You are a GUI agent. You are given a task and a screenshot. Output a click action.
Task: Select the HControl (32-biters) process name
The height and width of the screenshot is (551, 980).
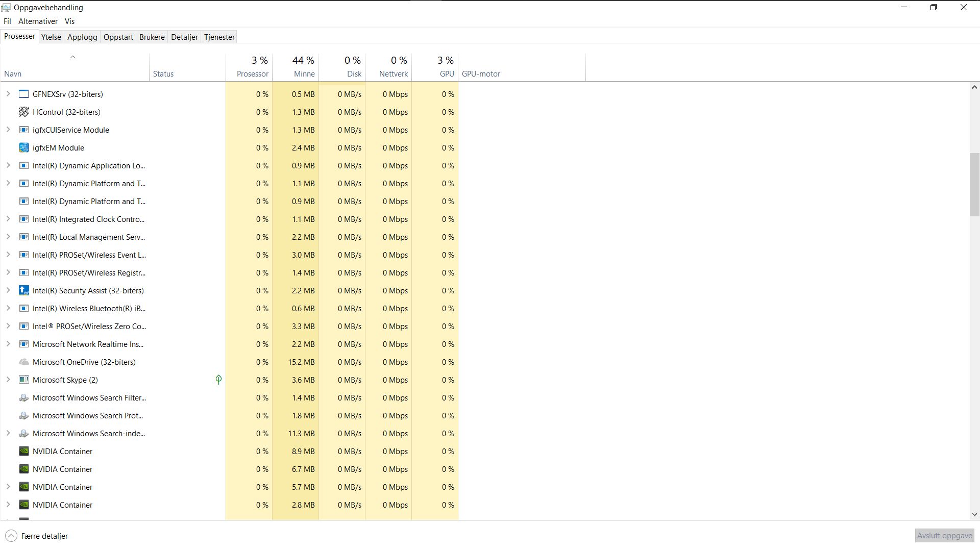tap(66, 112)
